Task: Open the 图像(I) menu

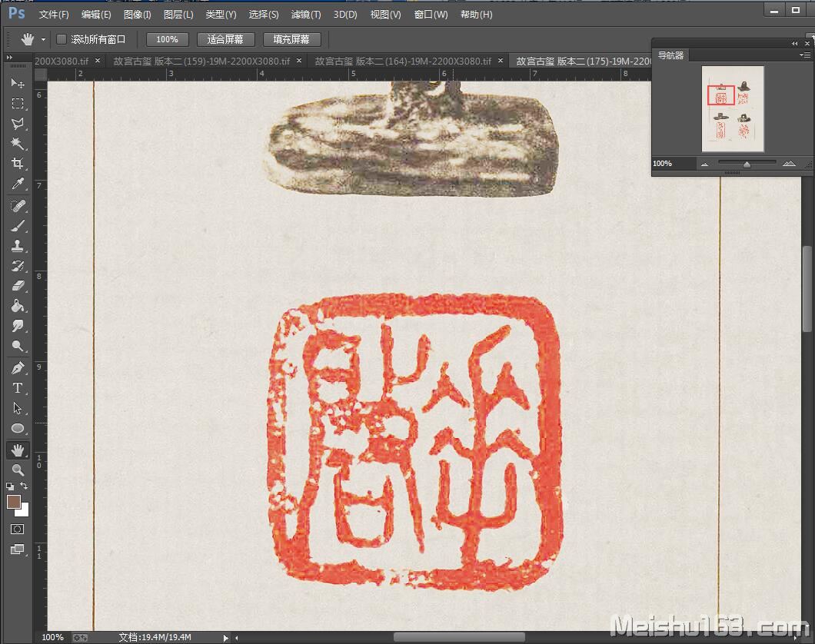Action: coord(137,15)
